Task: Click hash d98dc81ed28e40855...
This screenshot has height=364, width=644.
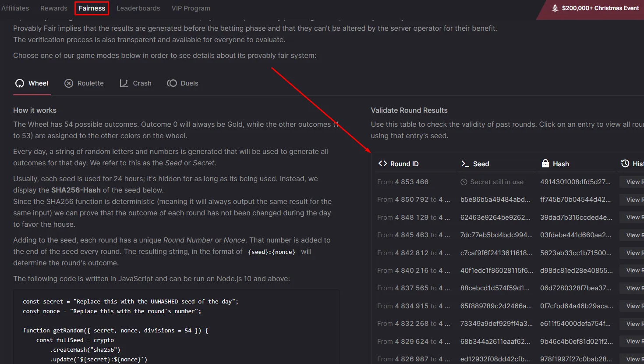Action: 577,271
